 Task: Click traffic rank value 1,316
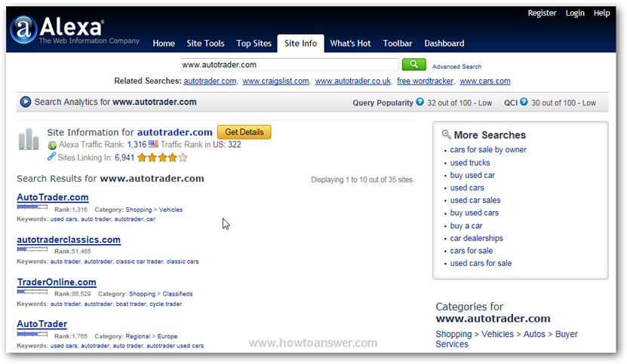pyautogui.click(x=137, y=144)
